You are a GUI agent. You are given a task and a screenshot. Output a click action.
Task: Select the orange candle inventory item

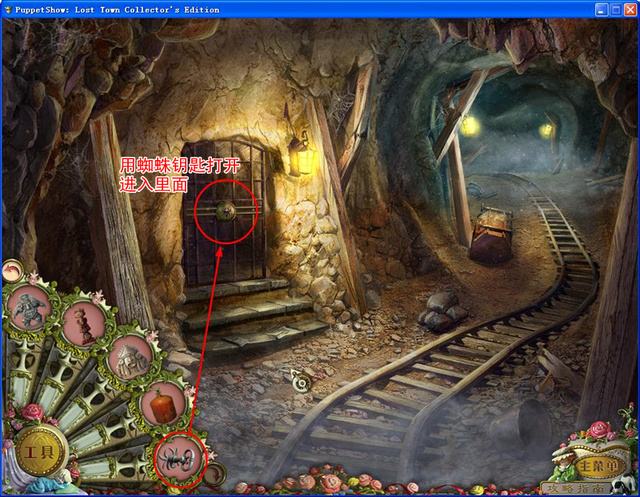click(x=163, y=405)
